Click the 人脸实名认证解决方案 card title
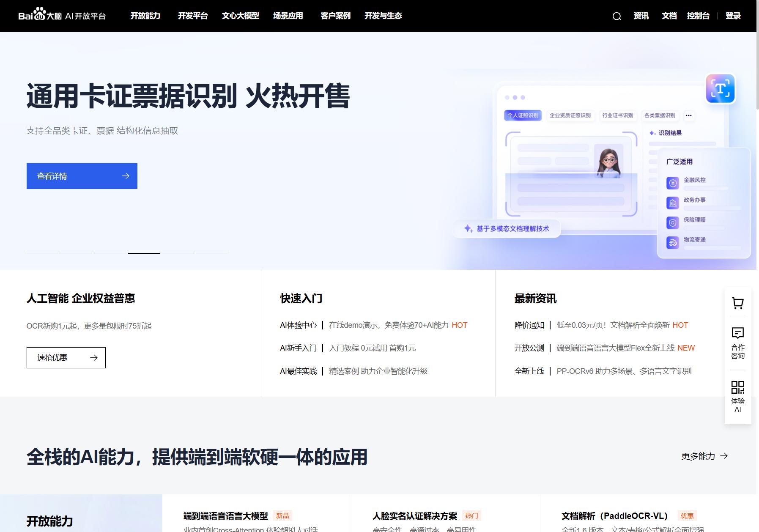The height and width of the screenshot is (532, 759). [x=415, y=516]
